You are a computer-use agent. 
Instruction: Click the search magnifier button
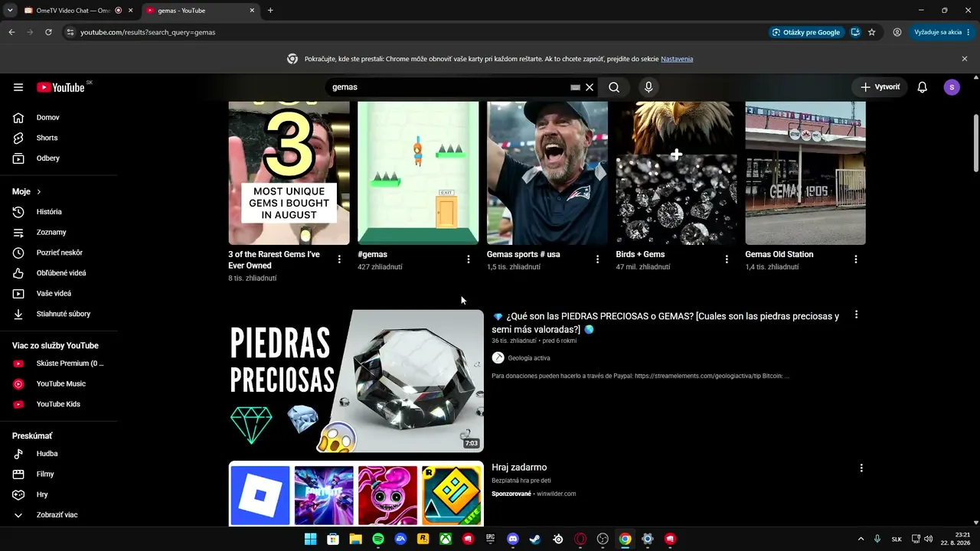(614, 87)
